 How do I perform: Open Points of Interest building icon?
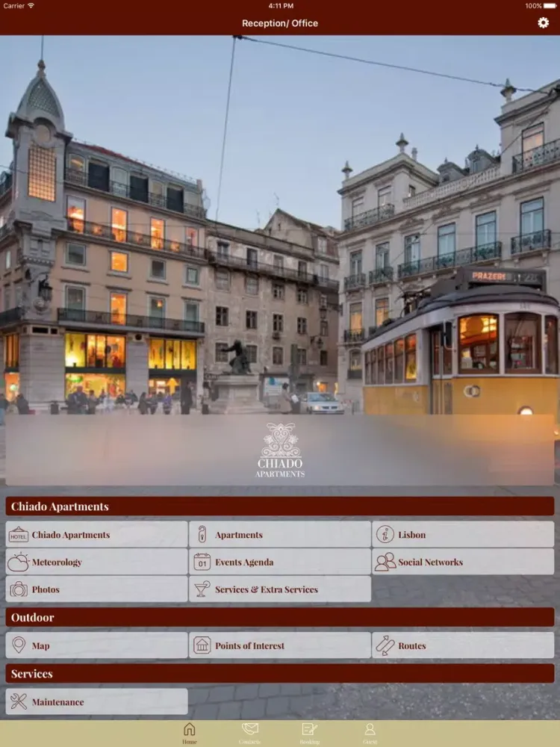coord(202,645)
